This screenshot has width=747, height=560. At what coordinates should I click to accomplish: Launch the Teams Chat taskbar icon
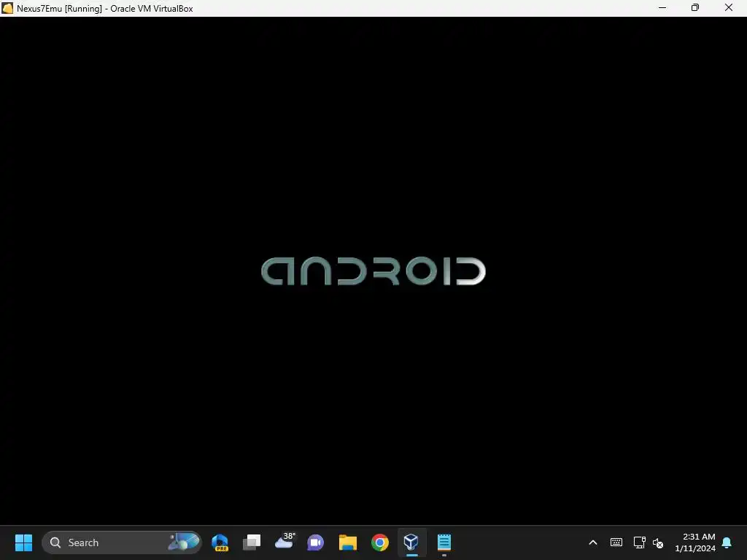pos(315,542)
